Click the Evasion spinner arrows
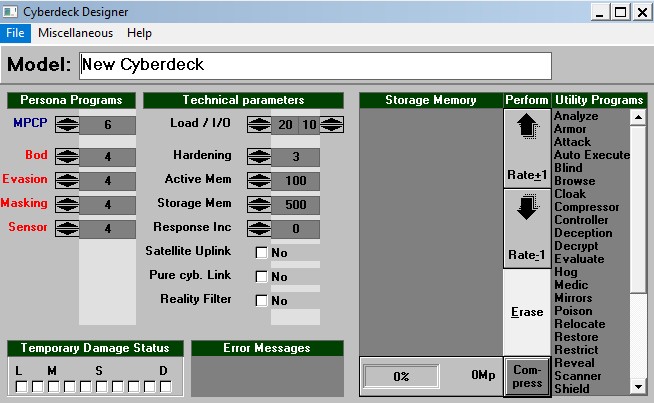Image resolution: width=654 pixels, height=403 pixels. click(67, 181)
